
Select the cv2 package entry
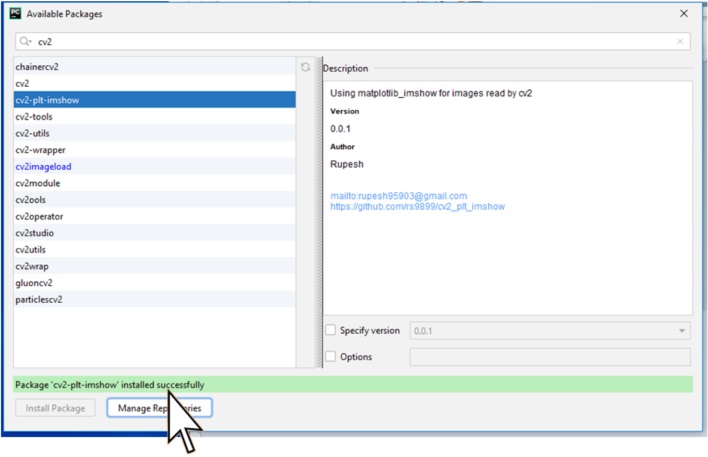coord(22,83)
